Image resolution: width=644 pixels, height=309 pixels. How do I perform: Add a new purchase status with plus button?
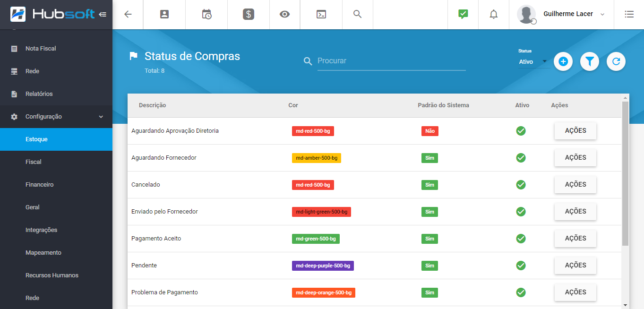tap(563, 61)
